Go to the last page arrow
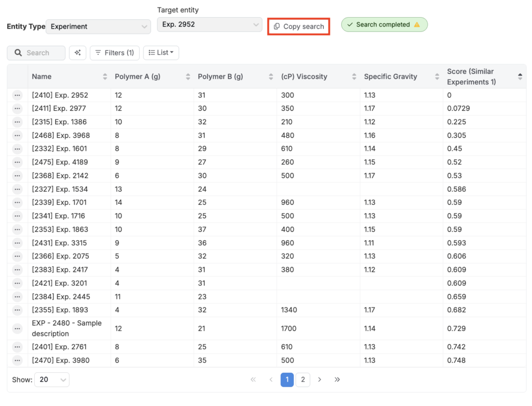The width and height of the screenshot is (532, 406). click(x=337, y=379)
